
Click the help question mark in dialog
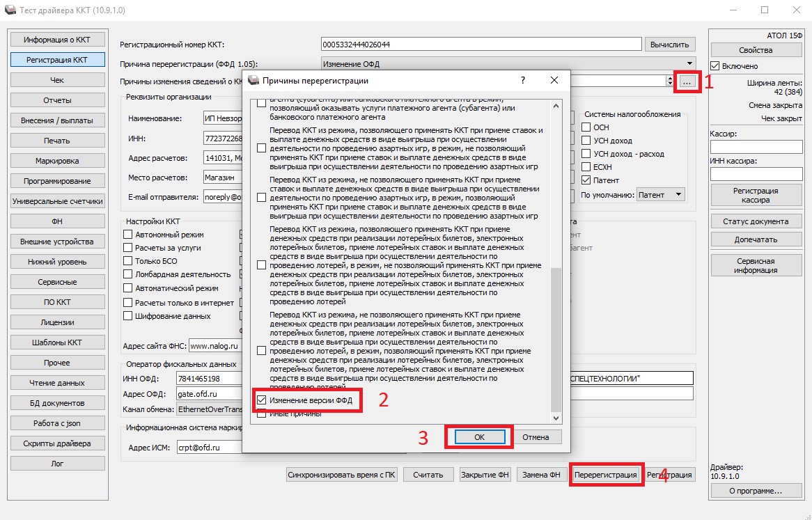coord(523,81)
